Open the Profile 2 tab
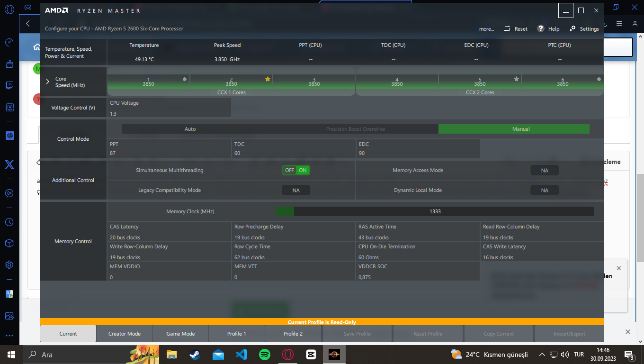The image size is (644, 364). 293,334
